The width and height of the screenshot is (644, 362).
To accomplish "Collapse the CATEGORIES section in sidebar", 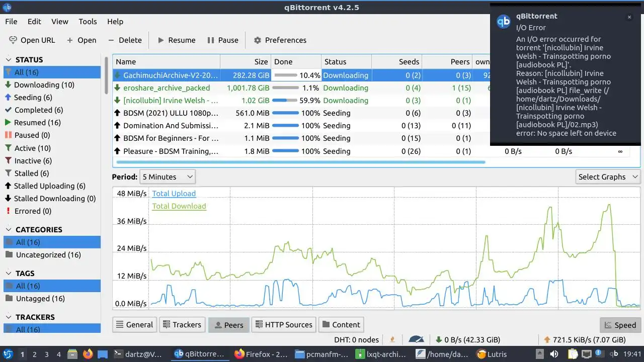I will [9, 229].
